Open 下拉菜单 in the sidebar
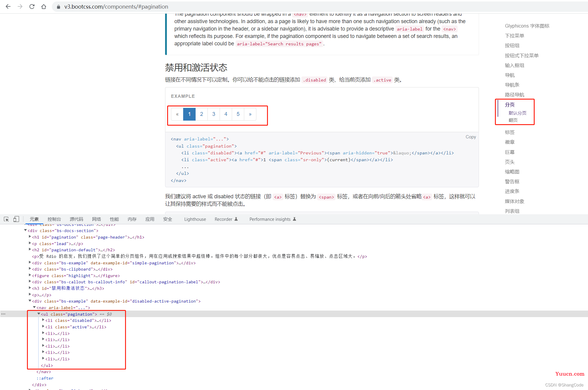This screenshot has height=390, width=588. (x=514, y=36)
